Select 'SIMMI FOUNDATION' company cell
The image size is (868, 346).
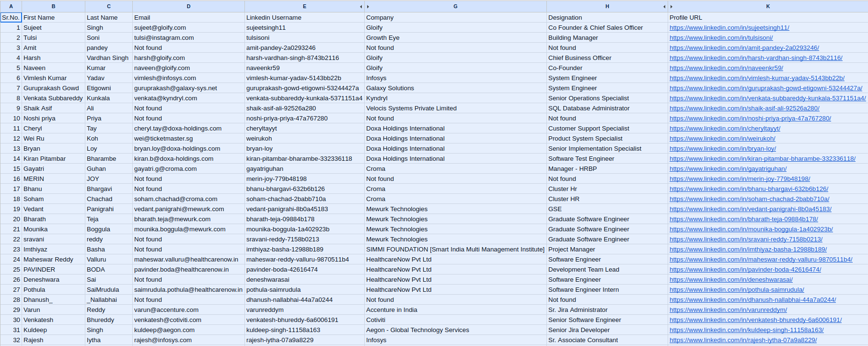point(455,250)
